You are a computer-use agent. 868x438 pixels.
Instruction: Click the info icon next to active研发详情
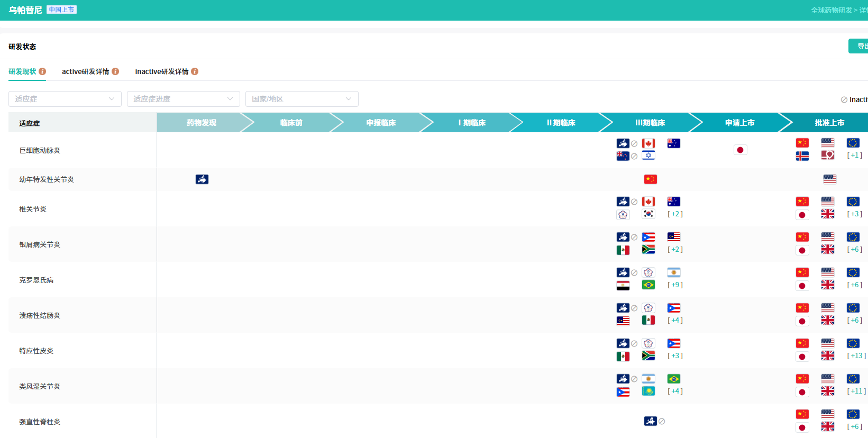point(115,71)
